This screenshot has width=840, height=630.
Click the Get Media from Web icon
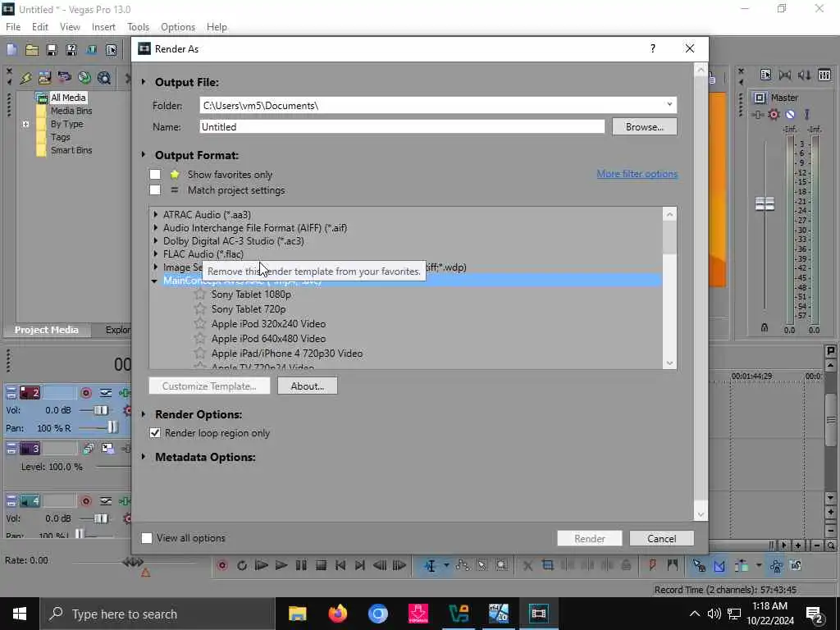coord(104,78)
